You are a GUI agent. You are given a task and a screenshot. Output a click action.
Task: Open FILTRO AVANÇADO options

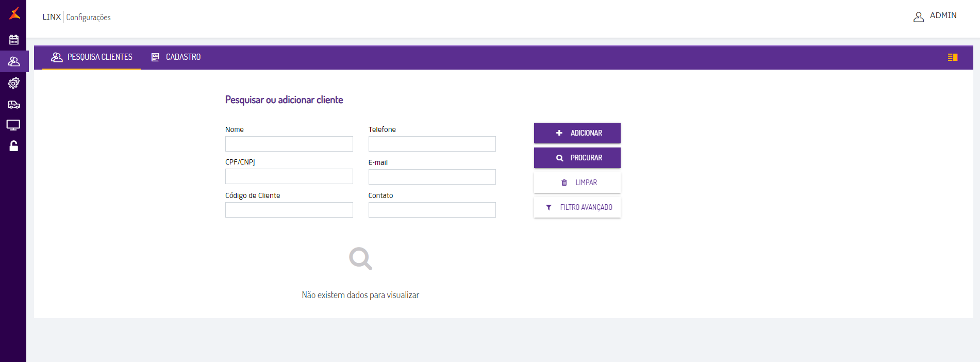click(577, 207)
